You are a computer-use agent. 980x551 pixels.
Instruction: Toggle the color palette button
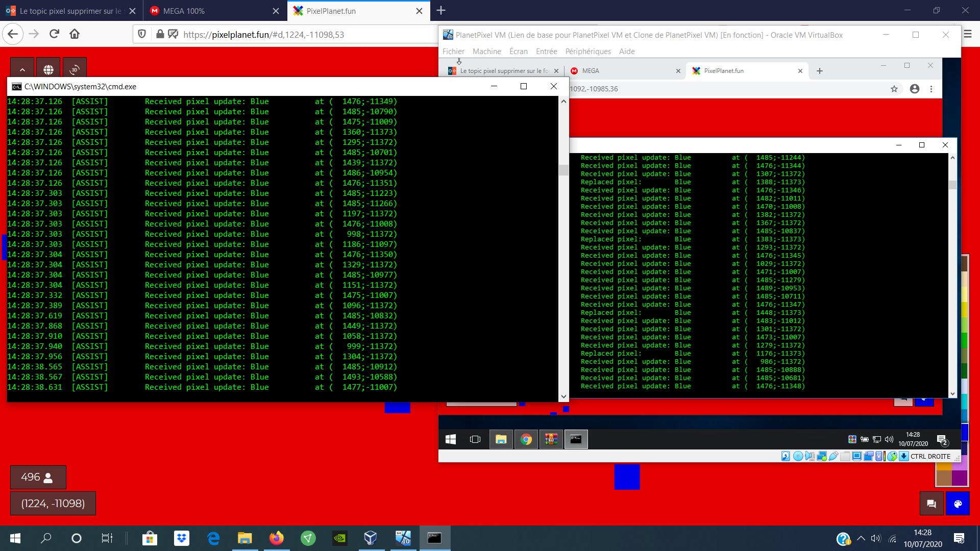click(958, 504)
